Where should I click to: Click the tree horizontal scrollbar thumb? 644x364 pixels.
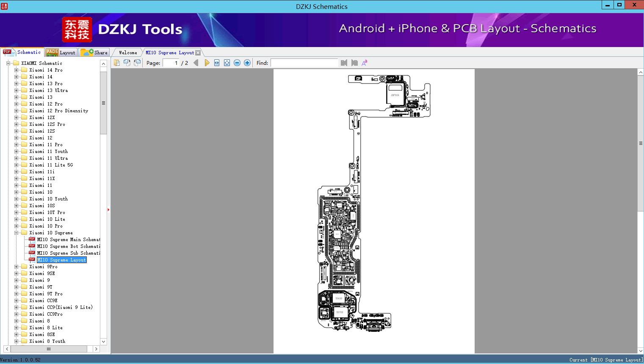coord(49,349)
